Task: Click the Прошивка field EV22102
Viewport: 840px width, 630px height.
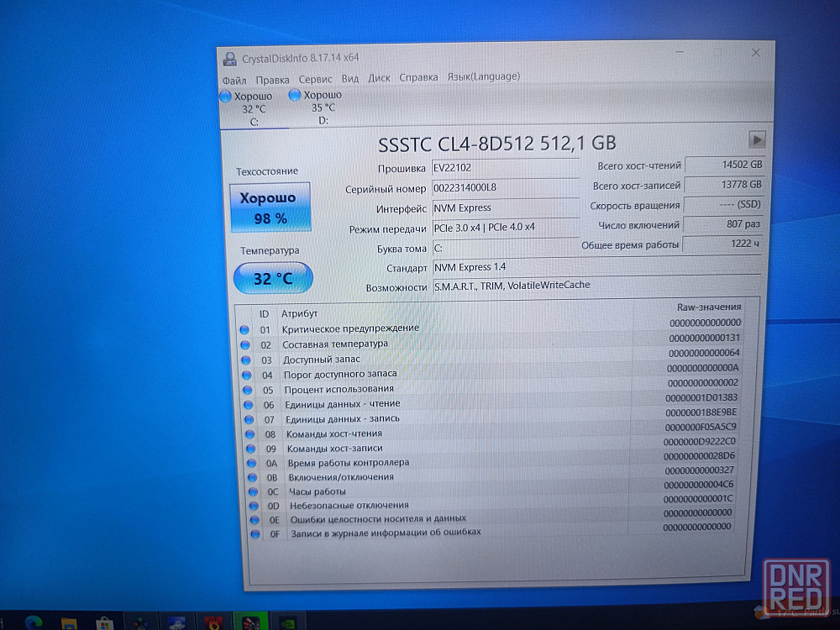Action: pyautogui.click(x=505, y=168)
